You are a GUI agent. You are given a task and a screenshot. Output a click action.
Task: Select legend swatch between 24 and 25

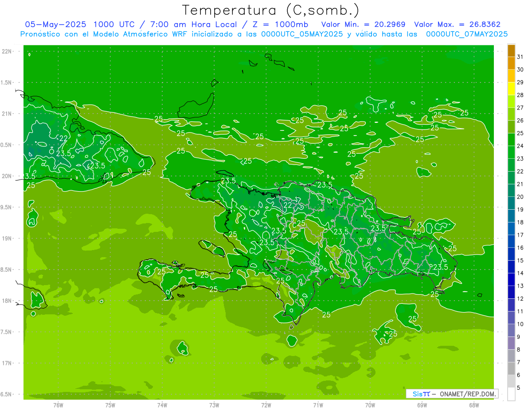[x=511, y=140]
